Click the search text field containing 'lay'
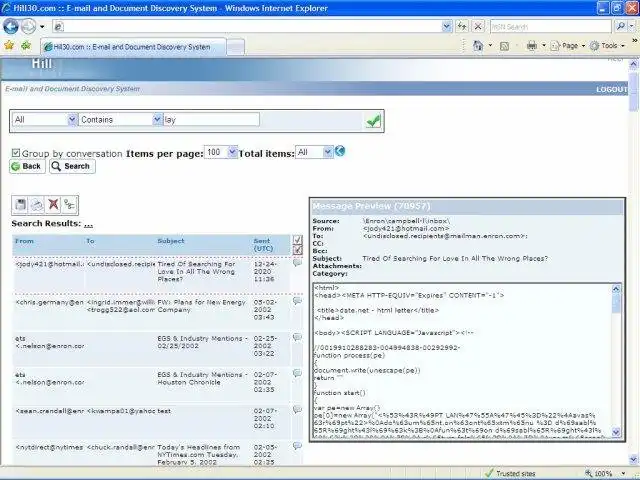 (x=211, y=120)
